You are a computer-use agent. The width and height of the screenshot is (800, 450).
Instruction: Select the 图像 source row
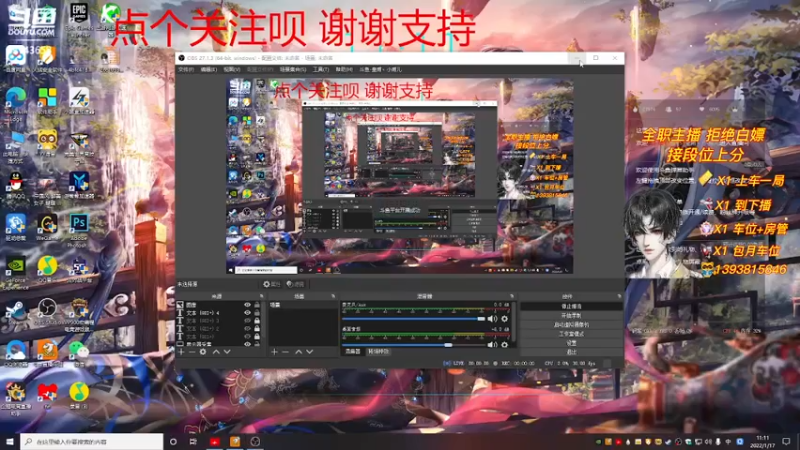(220, 305)
